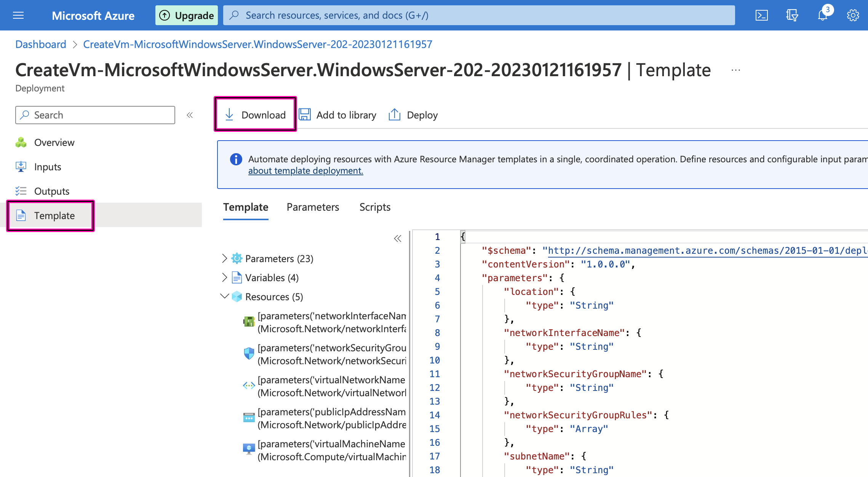Click the info icon in the banner
Image resolution: width=868 pixels, height=477 pixels.
click(x=236, y=159)
